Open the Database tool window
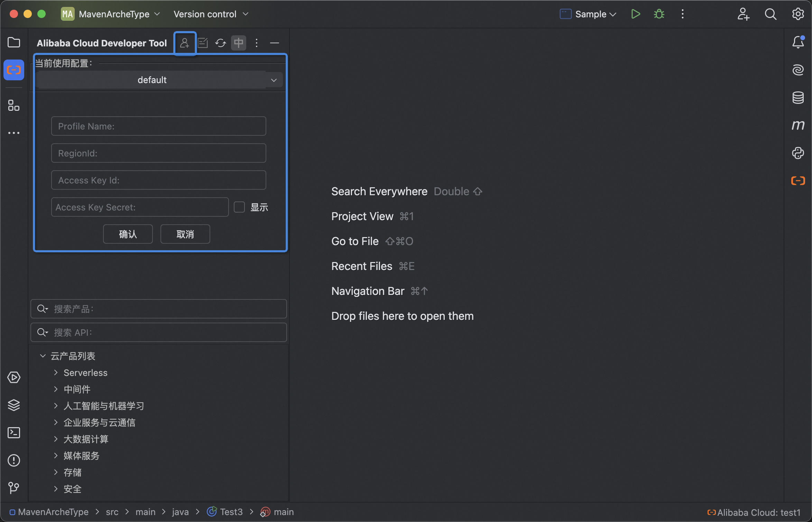Viewport: 812px width, 522px height. [x=798, y=98]
